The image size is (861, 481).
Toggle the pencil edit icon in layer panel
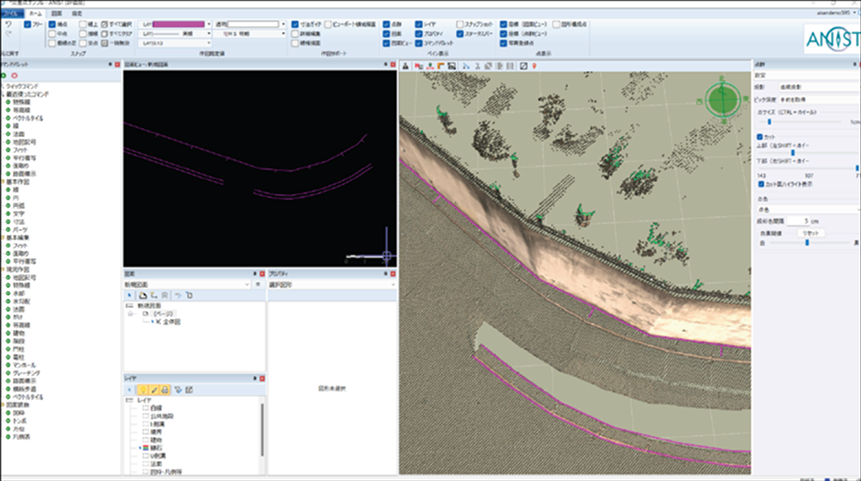tap(154, 390)
